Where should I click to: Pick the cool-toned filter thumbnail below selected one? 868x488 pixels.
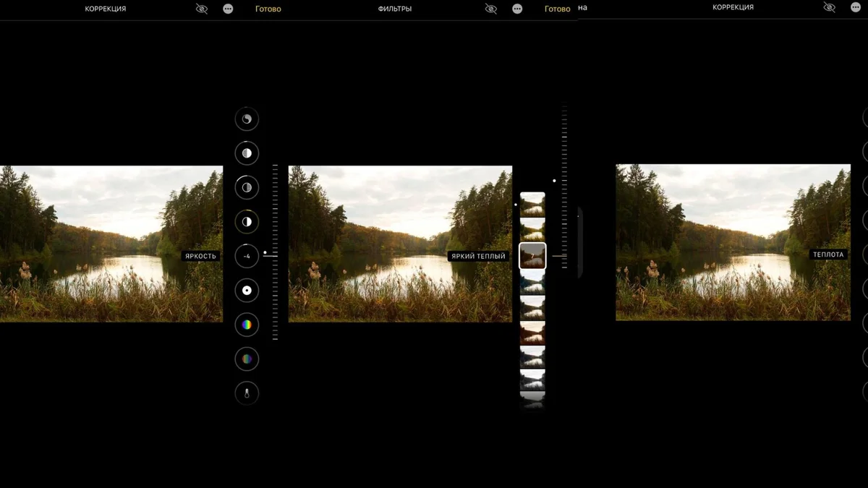[532, 281]
